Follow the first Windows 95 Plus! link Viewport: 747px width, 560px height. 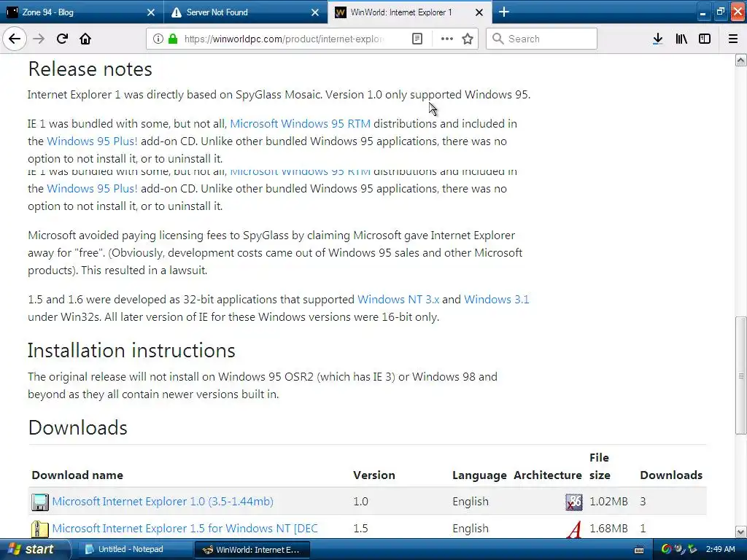pos(92,141)
